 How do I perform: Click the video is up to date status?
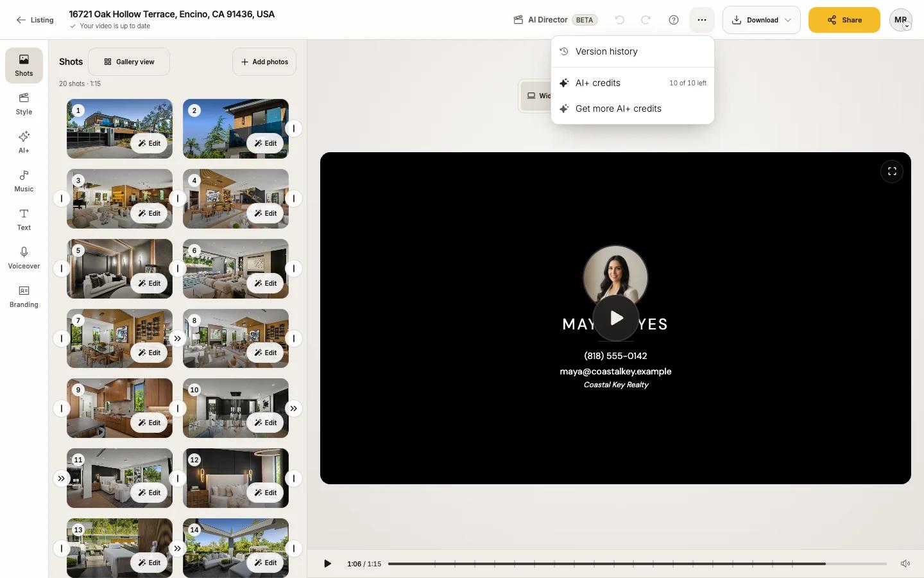(x=110, y=26)
